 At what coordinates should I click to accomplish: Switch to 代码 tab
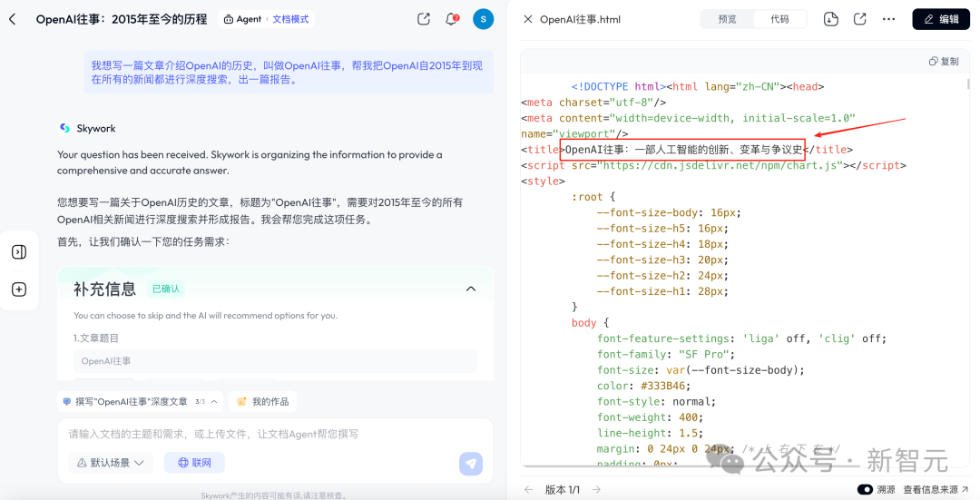(x=779, y=19)
